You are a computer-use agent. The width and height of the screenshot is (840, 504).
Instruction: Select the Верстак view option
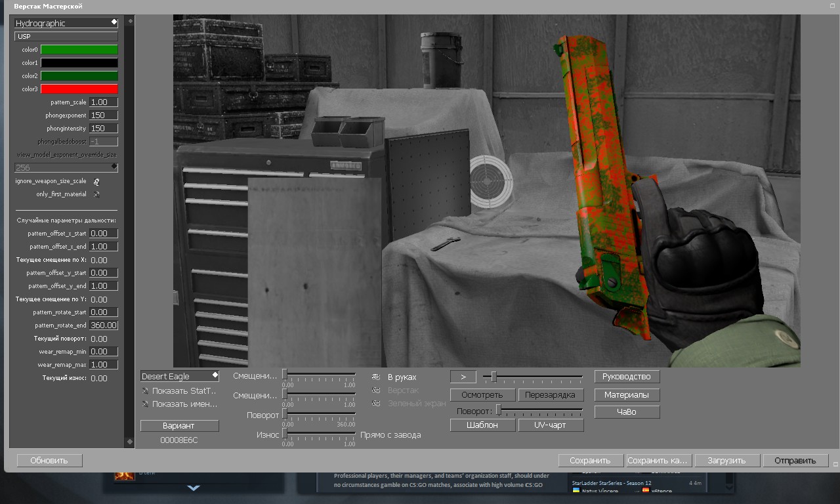(x=394, y=390)
